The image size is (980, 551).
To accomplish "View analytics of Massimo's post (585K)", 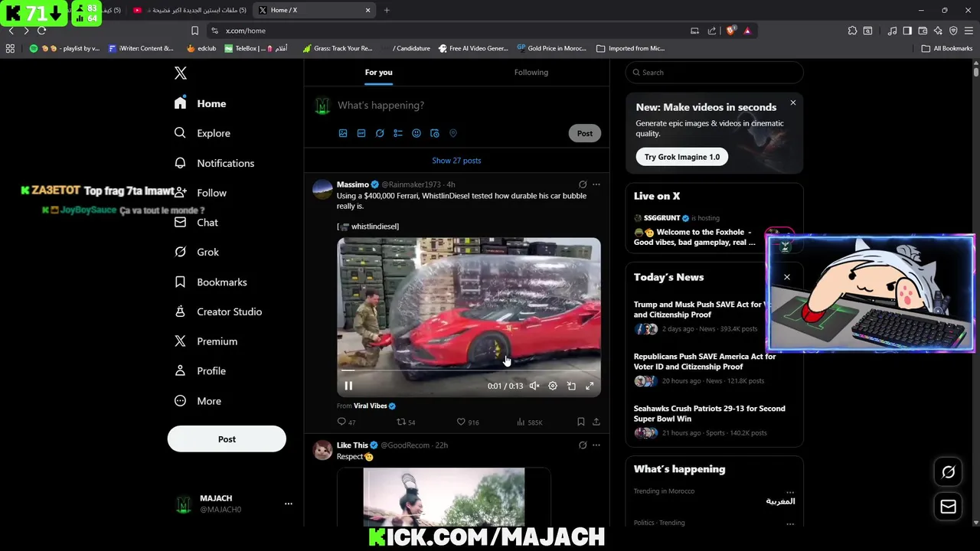I will click(x=530, y=422).
